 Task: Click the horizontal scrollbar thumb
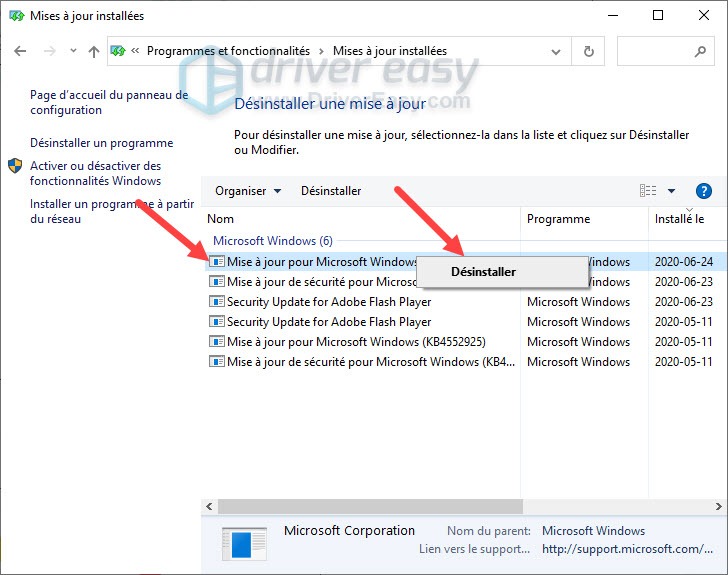pyautogui.click(x=370, y=506)
